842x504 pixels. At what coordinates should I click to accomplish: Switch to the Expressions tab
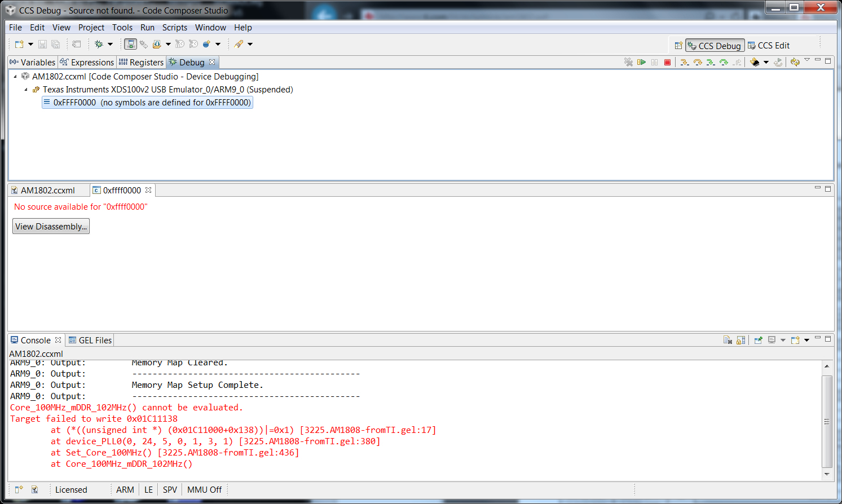(87, 63)
